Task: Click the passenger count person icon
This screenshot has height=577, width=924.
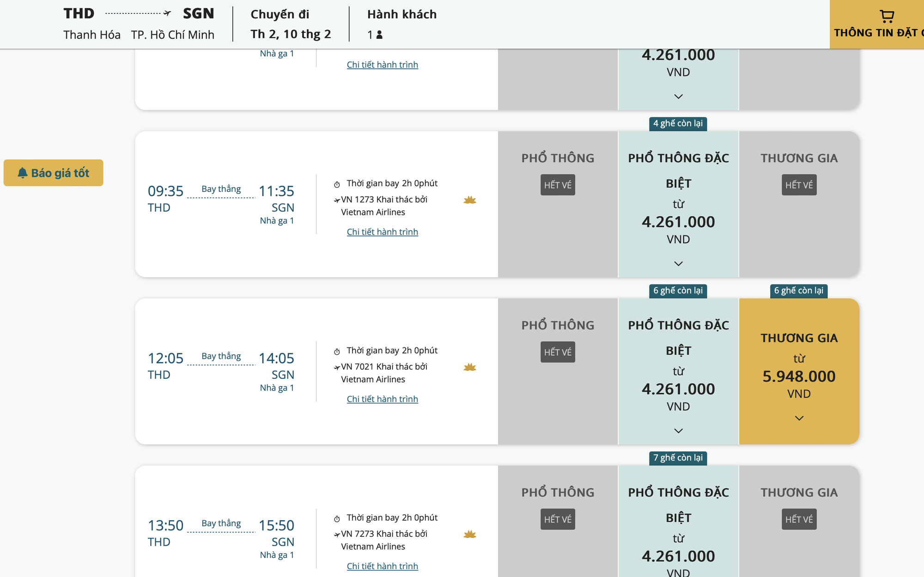Action: (379, 35)
